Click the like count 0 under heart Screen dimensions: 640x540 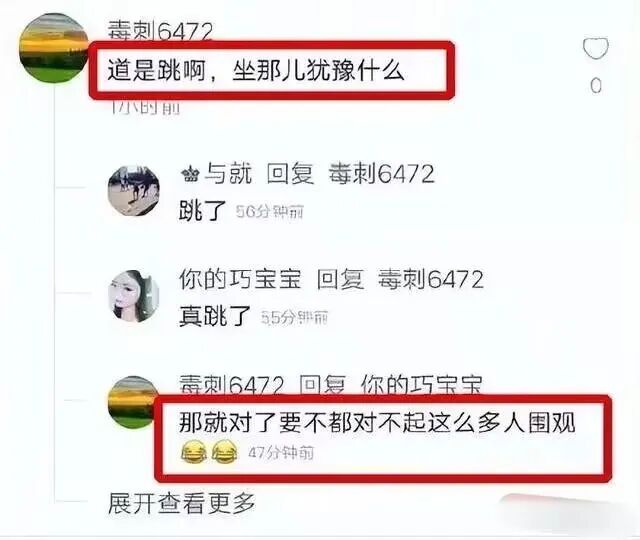tap(596, 86)
